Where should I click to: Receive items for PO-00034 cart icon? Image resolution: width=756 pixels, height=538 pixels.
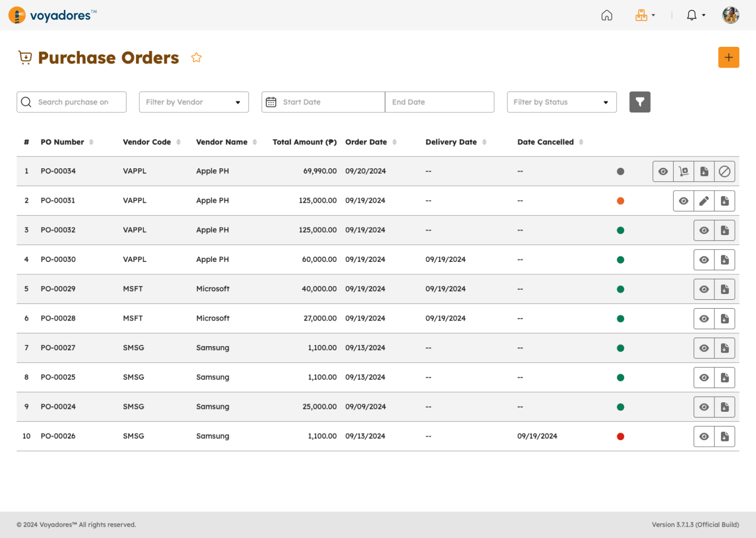point(684,172)
